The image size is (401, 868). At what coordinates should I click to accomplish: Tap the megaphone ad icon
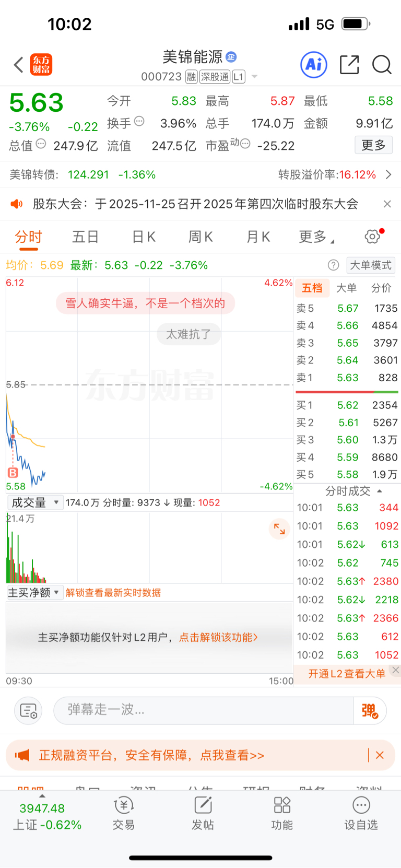[x=22, y=755]
